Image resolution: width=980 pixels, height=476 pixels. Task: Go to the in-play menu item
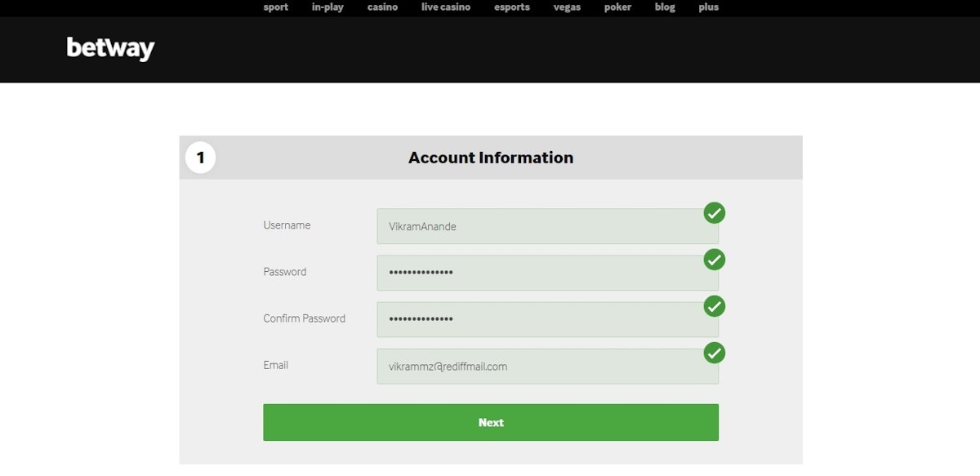(327, 7)
